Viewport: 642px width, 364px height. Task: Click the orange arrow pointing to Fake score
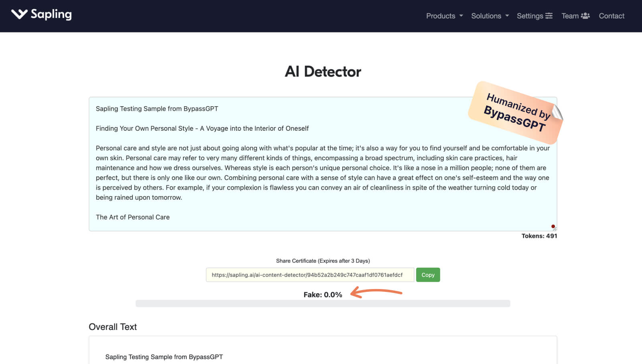(376, 293)
